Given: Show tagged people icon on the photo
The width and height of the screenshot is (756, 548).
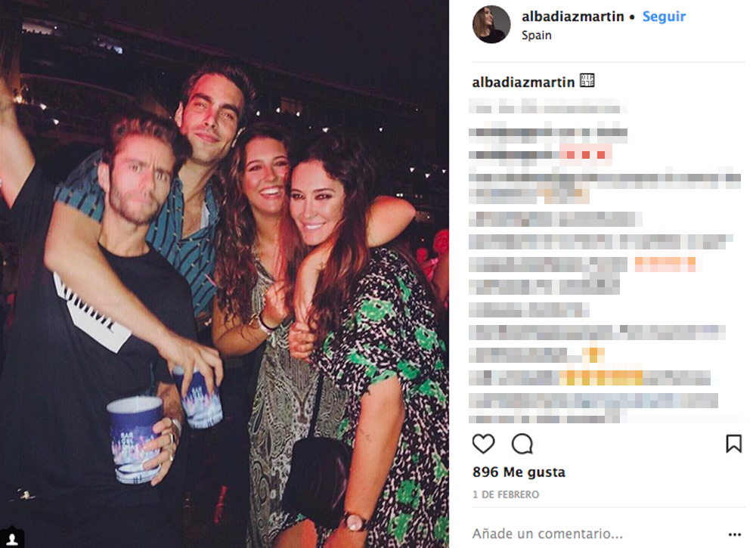Looking at the screenshot, I should click(12, 538).
